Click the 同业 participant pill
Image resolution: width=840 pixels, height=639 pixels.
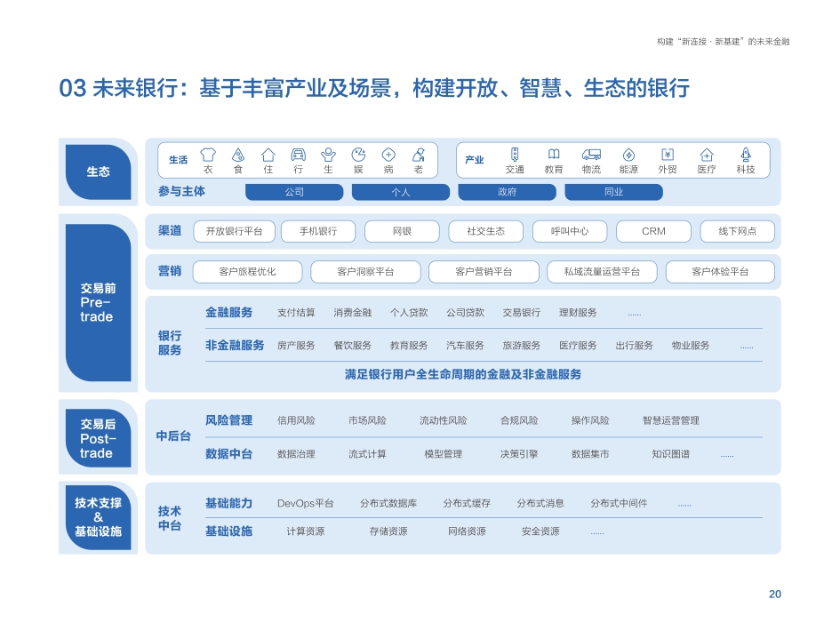click(614, 191)
